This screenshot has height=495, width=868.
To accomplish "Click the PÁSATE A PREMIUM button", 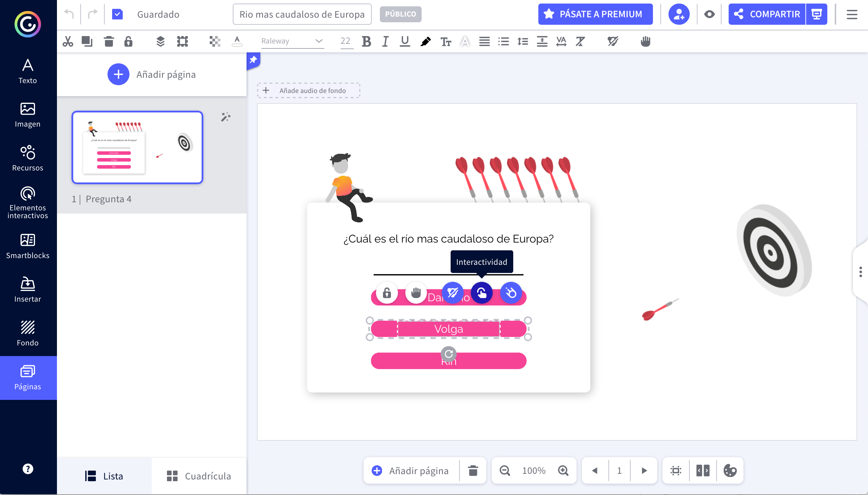I will pos(595,14).
